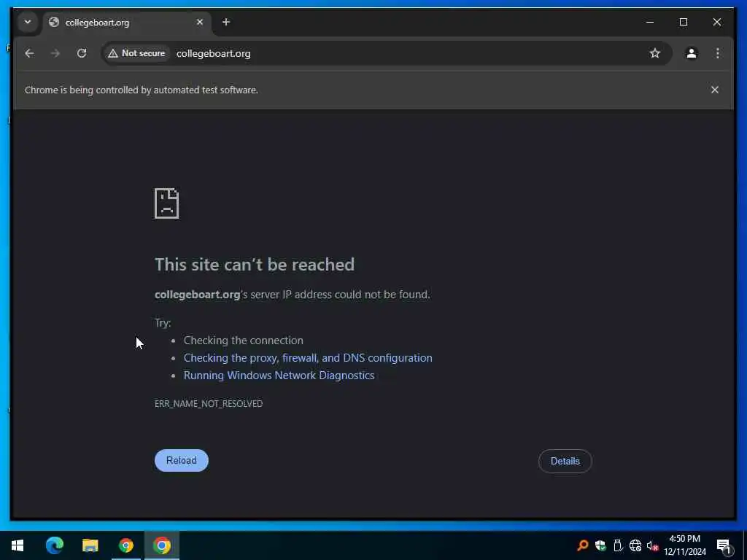This screenshot has width=747, height=560.
Task: Open the Chrome profile menu
Action: tap(692, 53)
